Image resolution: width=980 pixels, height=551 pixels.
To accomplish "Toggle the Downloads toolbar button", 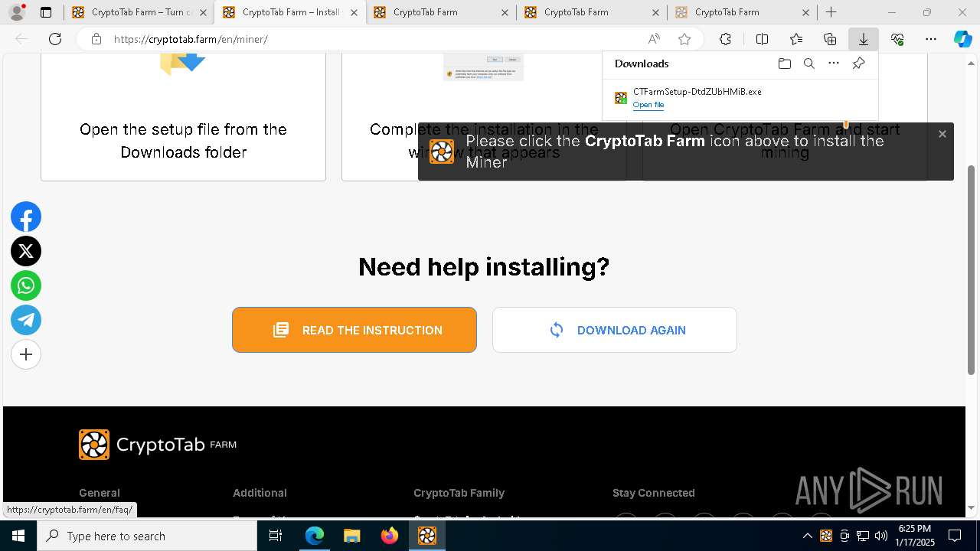I will pyautogui.click(x=863, y=39).
